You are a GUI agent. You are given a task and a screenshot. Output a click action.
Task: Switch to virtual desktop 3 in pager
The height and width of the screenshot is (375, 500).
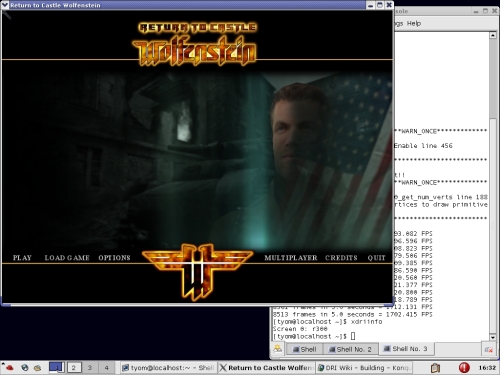tap(90, 368)
